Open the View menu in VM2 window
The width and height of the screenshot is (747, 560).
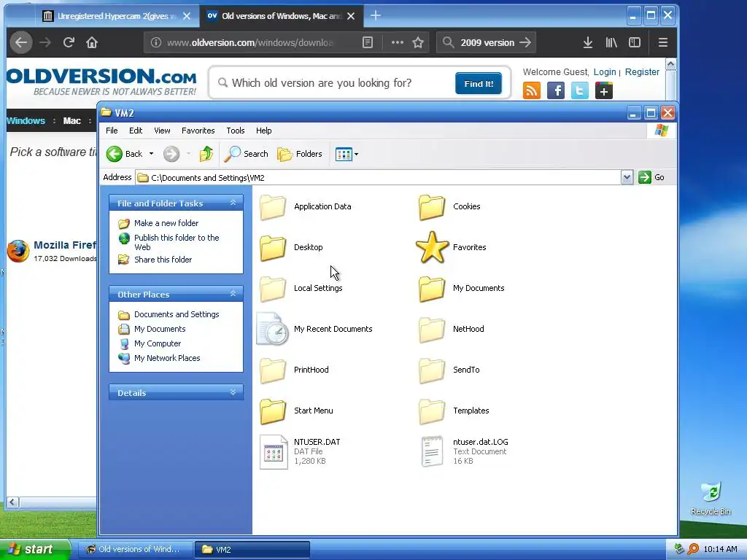[162, 131]
